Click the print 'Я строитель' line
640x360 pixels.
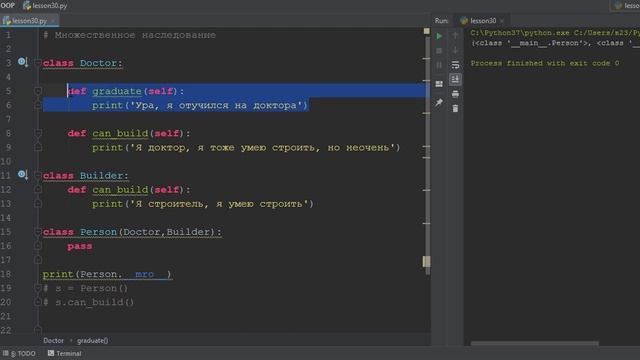[x=203, y=204]
